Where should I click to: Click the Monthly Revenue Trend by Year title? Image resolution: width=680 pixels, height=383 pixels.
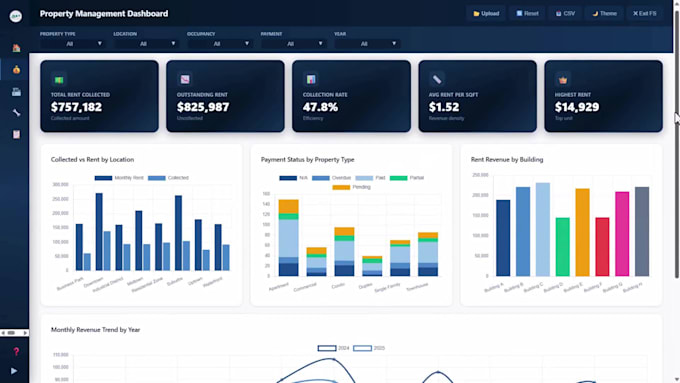[x=95, y=330]
